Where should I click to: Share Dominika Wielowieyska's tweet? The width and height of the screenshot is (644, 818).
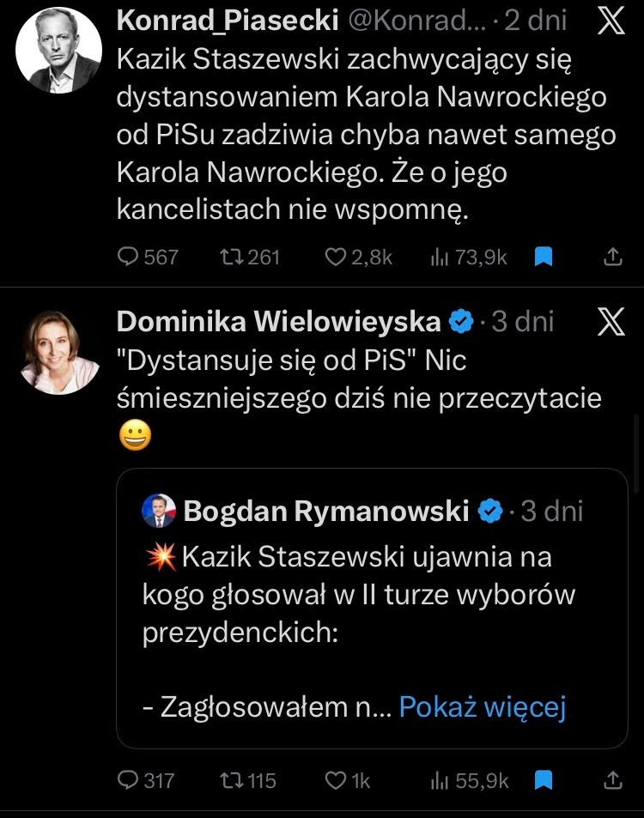613,780
